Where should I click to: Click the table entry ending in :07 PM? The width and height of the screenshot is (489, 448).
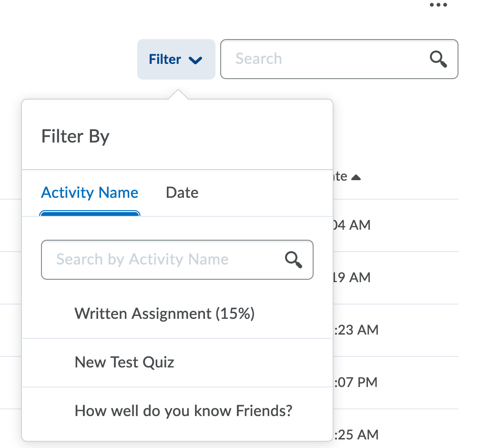click(x=356, y=382)
